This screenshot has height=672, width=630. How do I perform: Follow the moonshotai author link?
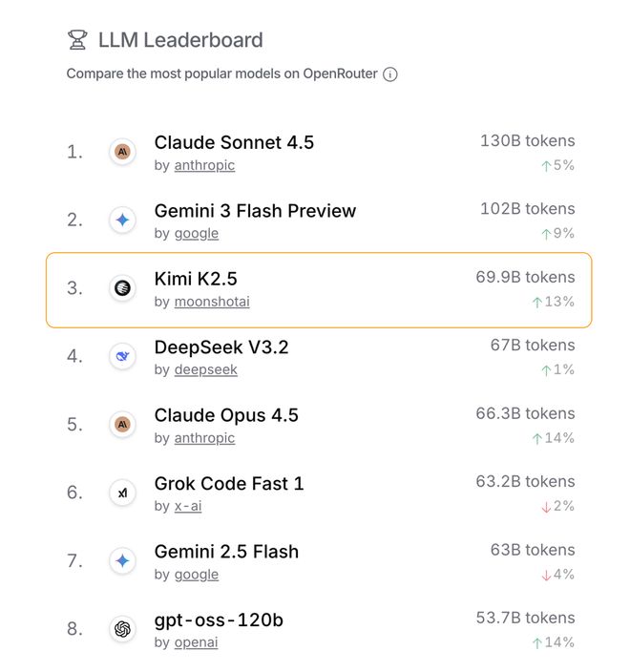tap(212, 302)
